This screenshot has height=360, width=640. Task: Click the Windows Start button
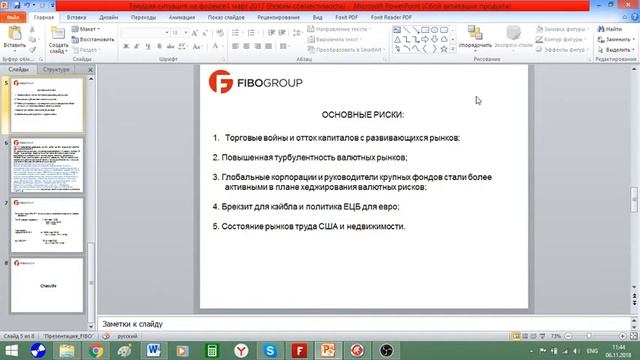11,350
